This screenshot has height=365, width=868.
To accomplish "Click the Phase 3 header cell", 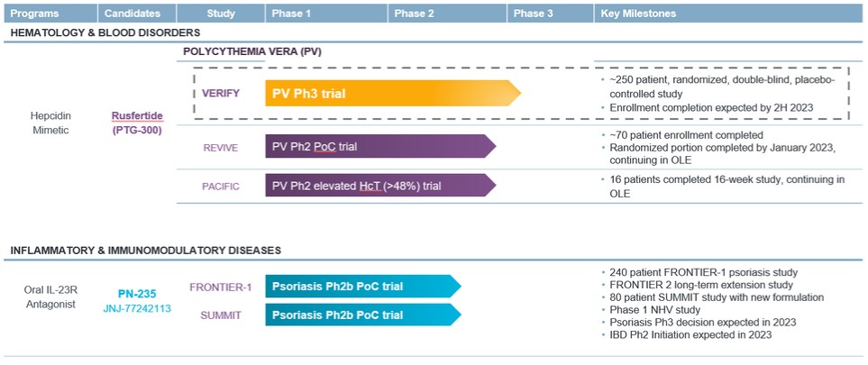I will (550, 14).
